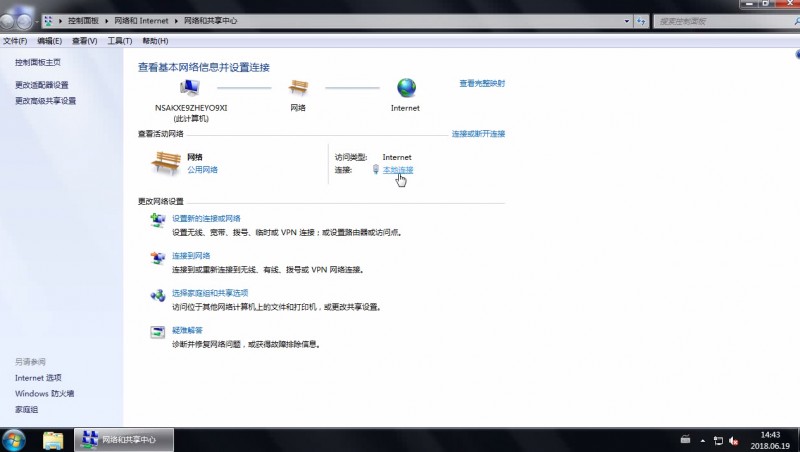Show hidden tray icons arrow
This screenshot has width=800, height=452.
click(703, 440)
